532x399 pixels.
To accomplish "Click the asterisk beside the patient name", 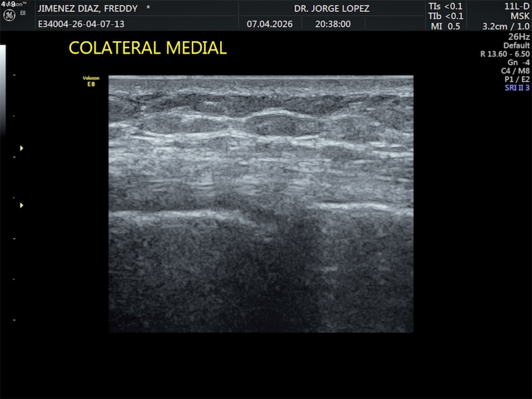I will tap(148, 8).
